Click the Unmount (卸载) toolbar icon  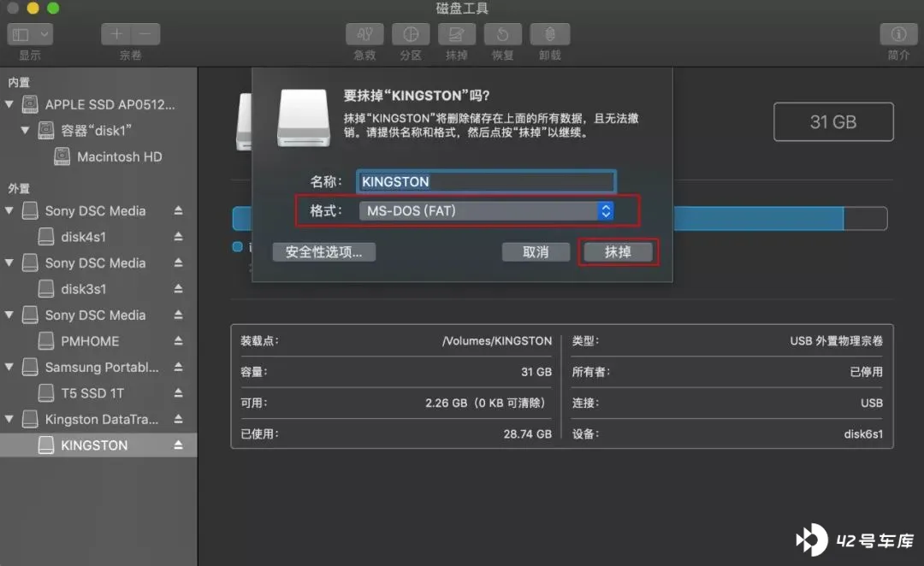[550, 34]
